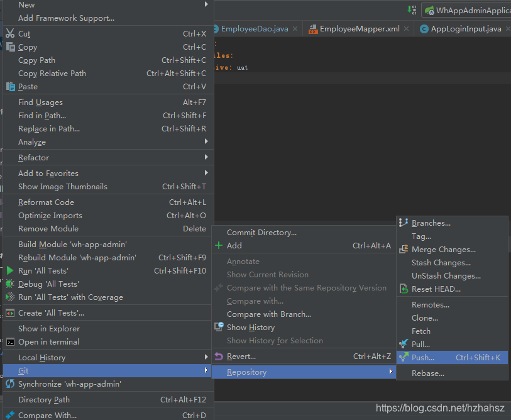Click the Open in terminal icon
Screen dimensions: 511x420
10,342
